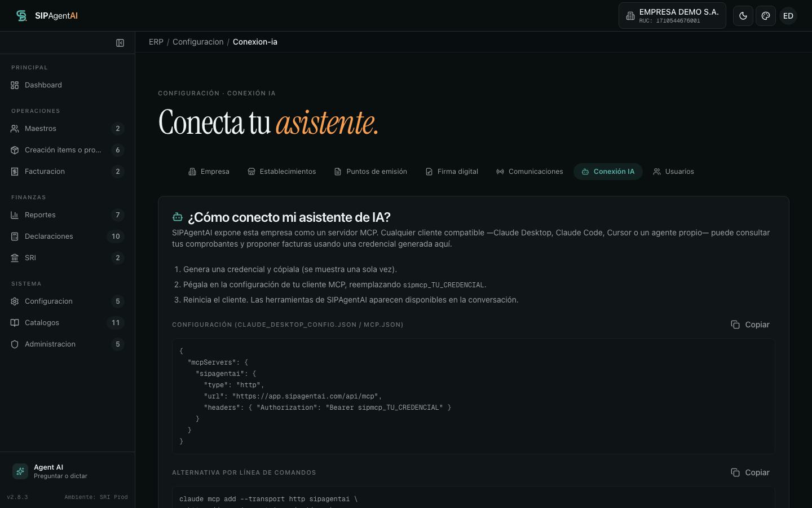Expand Catalogos badge showing 11
Viewport: 812px width, 508px height.
pyautogui.click(x=116, y=323)
